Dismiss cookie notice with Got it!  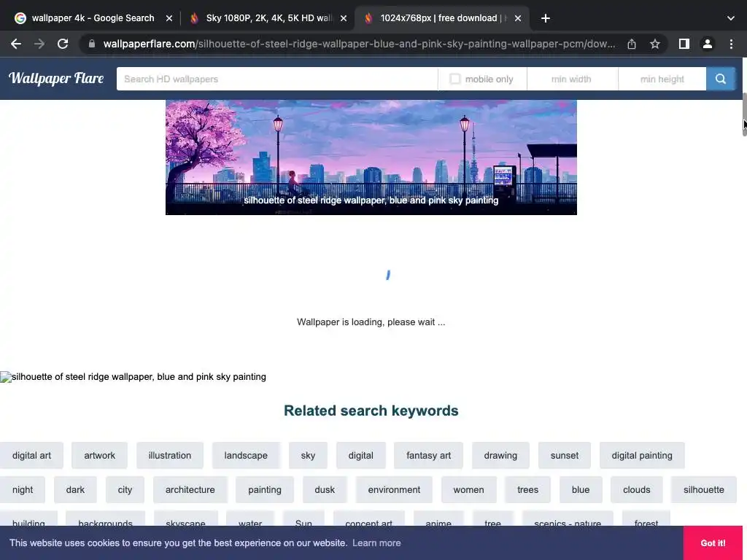[713, 542]
